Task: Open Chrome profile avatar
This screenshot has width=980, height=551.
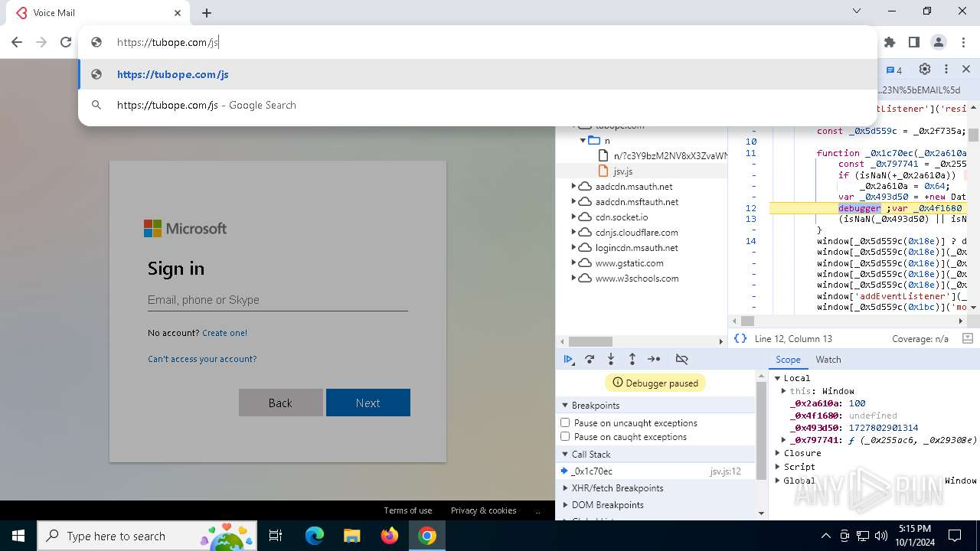Action: [x=939, y=42]
